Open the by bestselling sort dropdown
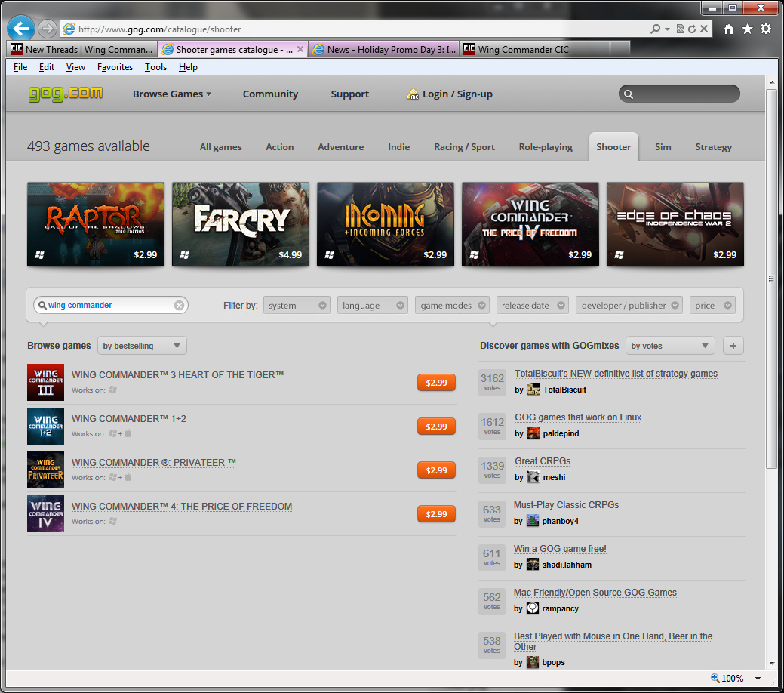Image resolution: width=784 pixels, height=693 pixels. (x=141, y=346)
